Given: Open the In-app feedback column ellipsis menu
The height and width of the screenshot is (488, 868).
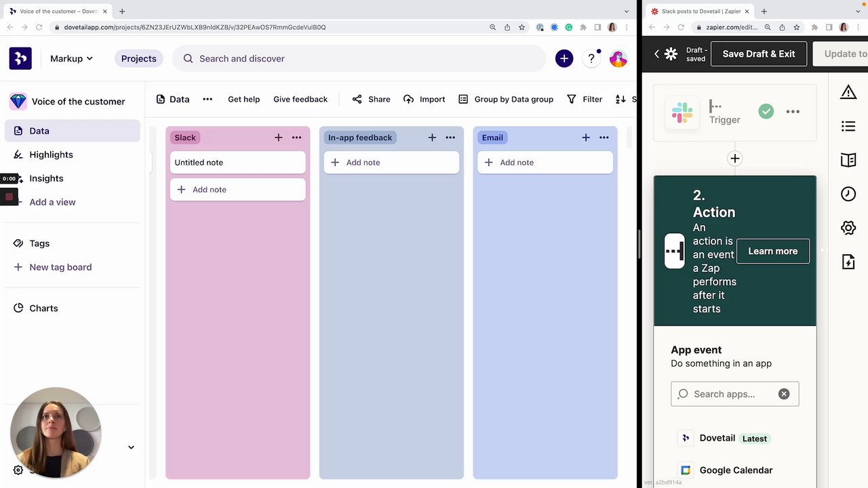Looking at the screenshot, I should [x=450, y=138].
